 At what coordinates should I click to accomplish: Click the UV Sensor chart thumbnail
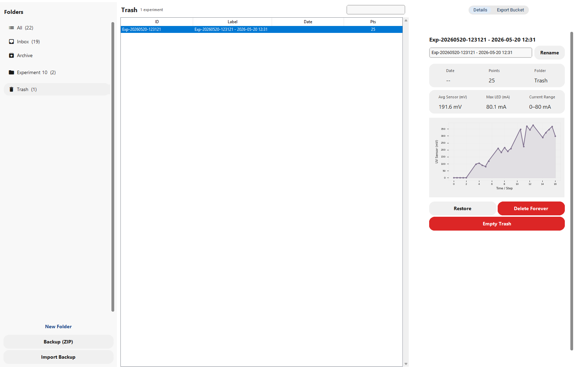click(x=497, y=158)
